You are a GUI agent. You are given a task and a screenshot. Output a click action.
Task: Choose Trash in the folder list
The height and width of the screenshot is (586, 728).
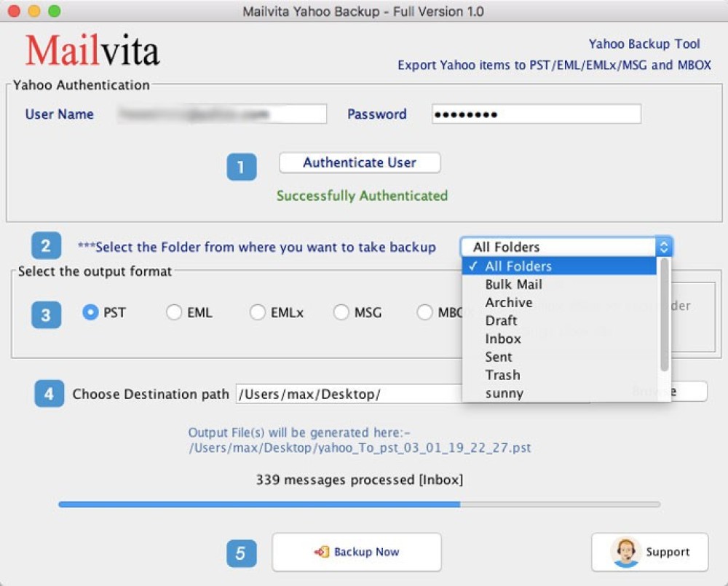502,375
